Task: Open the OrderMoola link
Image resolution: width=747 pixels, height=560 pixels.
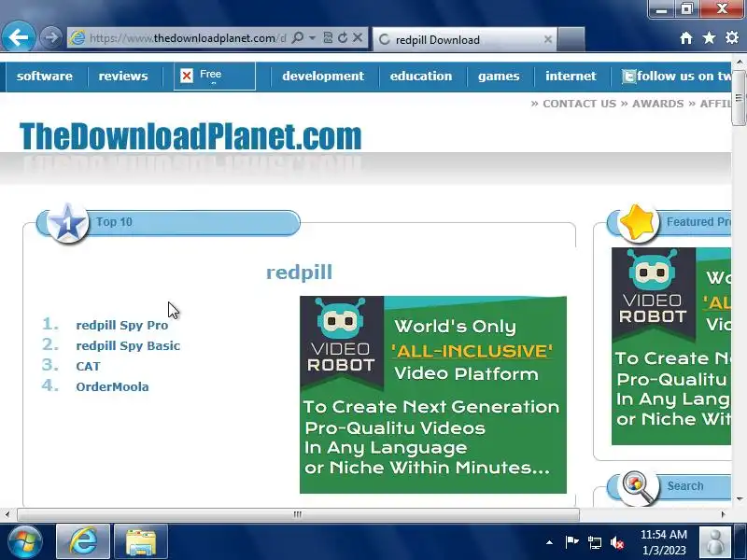Action: pyautogui.click(x=112, y=386)
